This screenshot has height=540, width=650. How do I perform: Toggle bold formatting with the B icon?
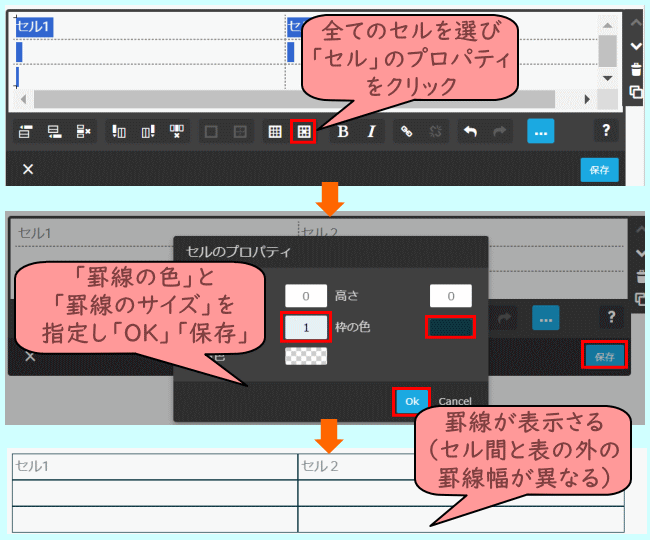click(342, 132)
